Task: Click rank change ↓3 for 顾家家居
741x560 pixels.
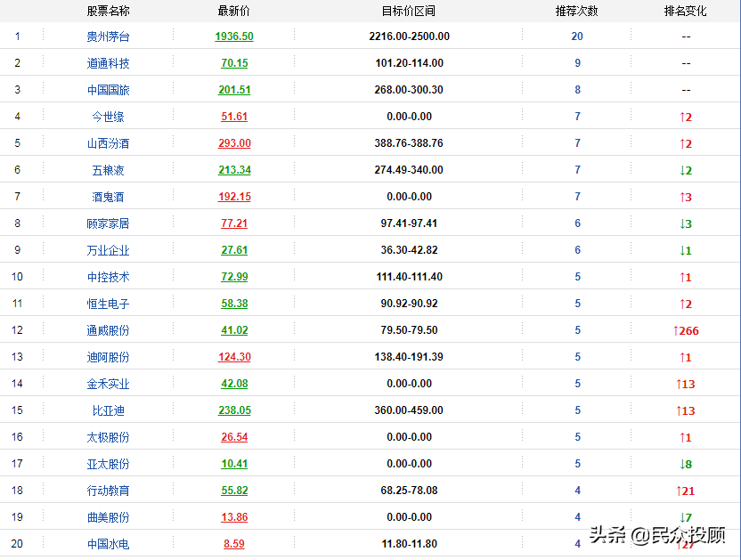Action: point(686,224)
